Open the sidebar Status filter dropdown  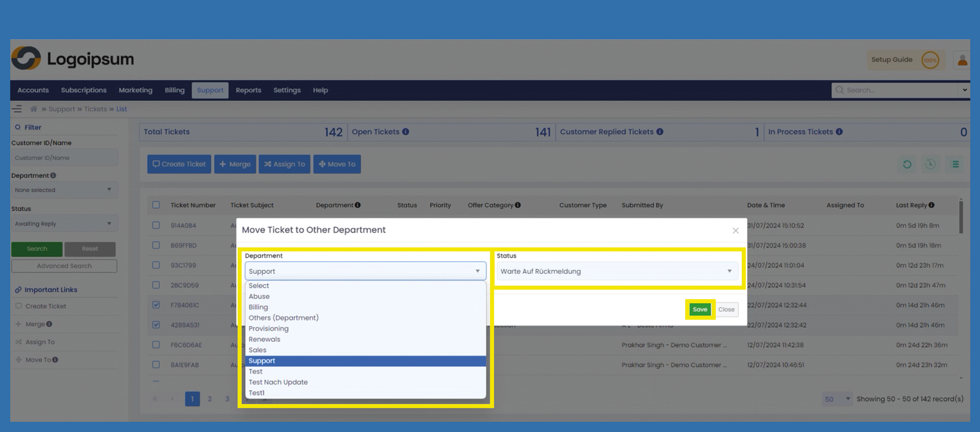pos(63,224)
